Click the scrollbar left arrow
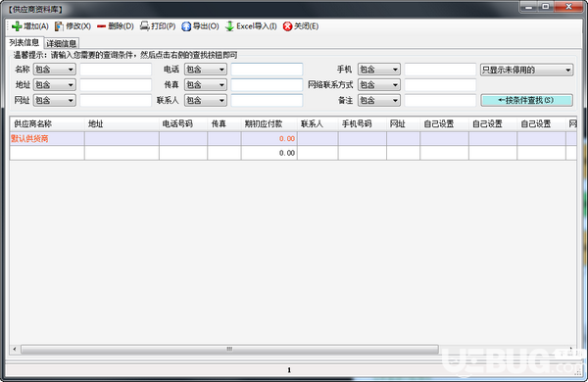The width and height of the screenshot is (588, 382). click(x=15, y=349)
